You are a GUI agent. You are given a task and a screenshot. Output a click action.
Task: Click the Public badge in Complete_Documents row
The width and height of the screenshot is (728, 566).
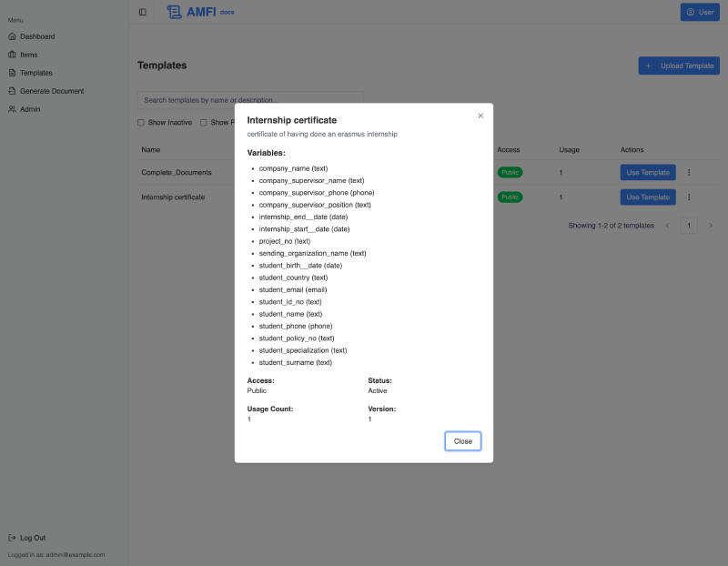[x=510, y=172]
